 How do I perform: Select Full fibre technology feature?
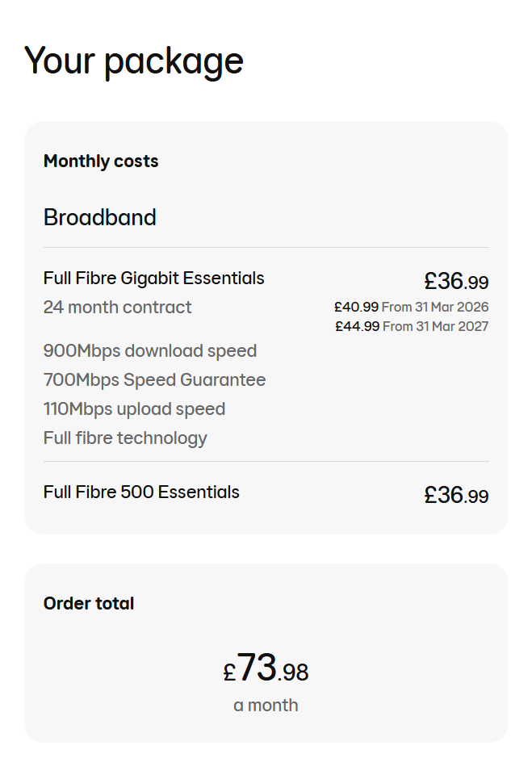click(125, 438)
